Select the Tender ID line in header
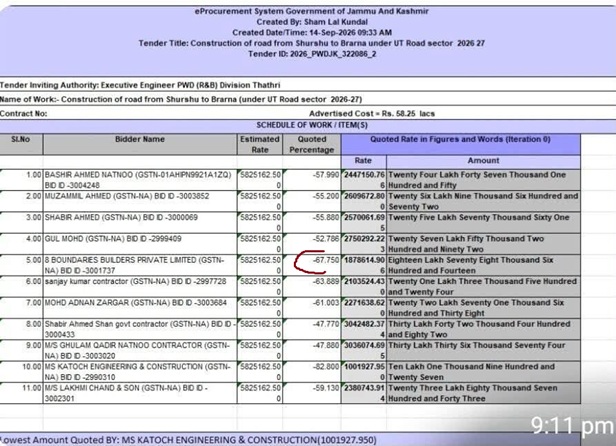The height and width of the screenshot is (446, 616). [312, 54]
